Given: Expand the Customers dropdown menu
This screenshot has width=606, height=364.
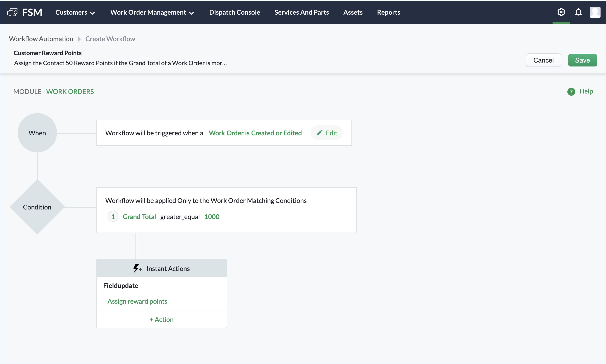Looking at the screenshot, I should coord(75,12).
